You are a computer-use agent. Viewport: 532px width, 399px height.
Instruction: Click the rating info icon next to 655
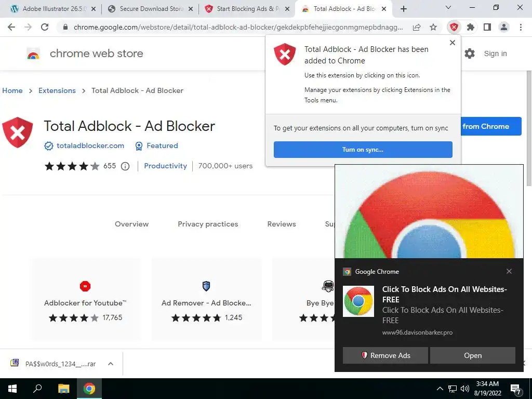pos(125,166)
